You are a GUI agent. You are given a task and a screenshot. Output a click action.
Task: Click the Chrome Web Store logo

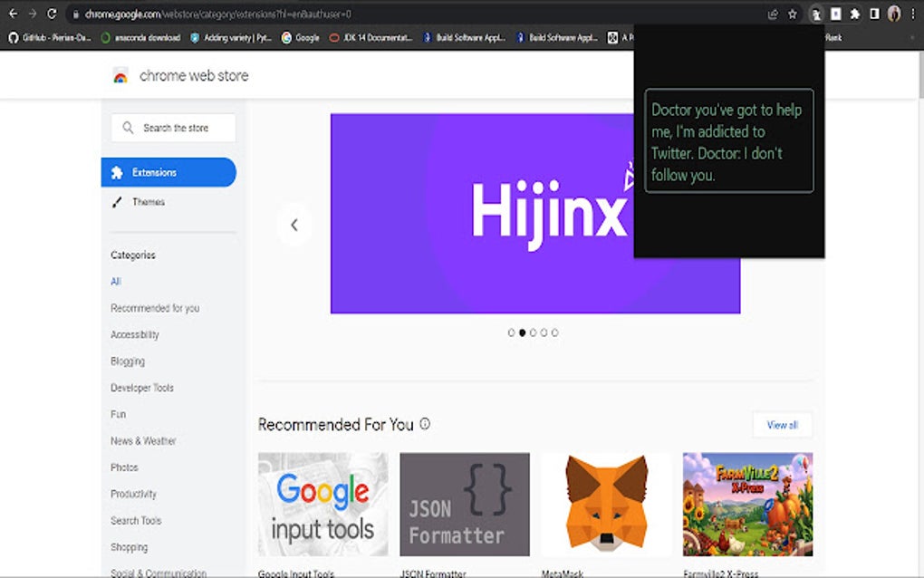point(119,76)
